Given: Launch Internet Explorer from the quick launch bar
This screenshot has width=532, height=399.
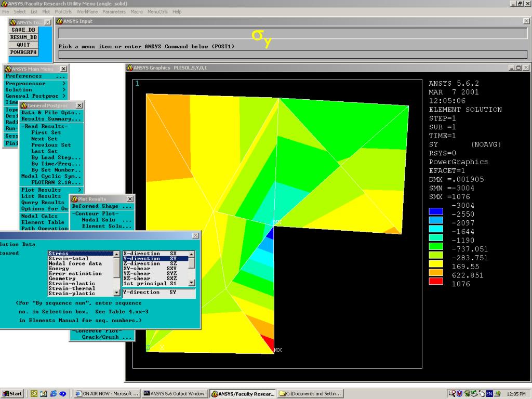Looking at the screenshot, I should click(54, 394).
